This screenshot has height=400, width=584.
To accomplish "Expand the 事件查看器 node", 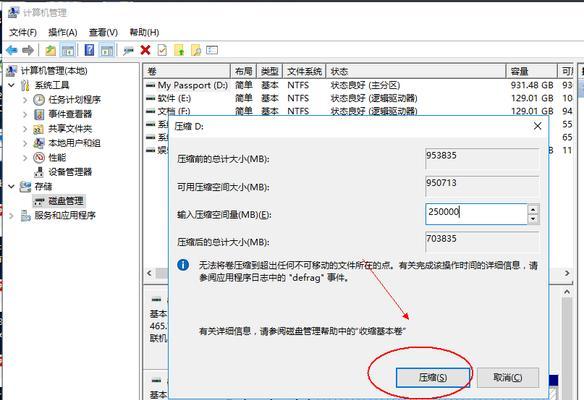I will click(x=25, y=114).
